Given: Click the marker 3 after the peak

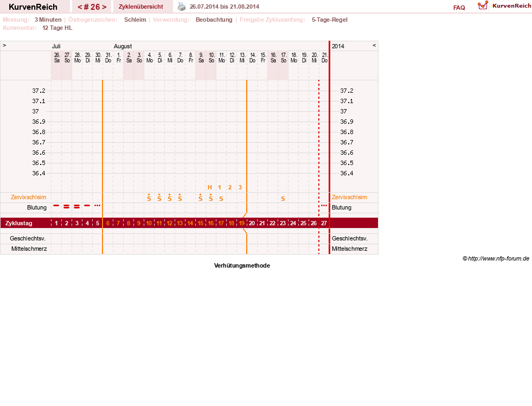Looking at the screenshot, I should (240, 187).
